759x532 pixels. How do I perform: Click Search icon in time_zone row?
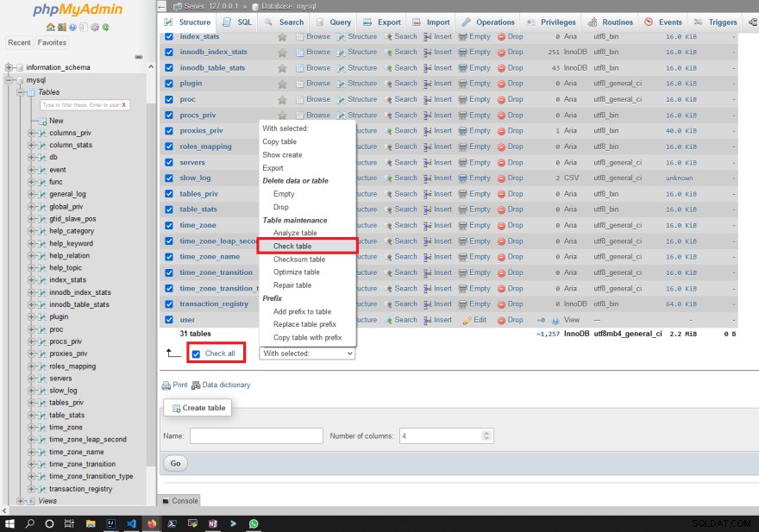(388, 225)
